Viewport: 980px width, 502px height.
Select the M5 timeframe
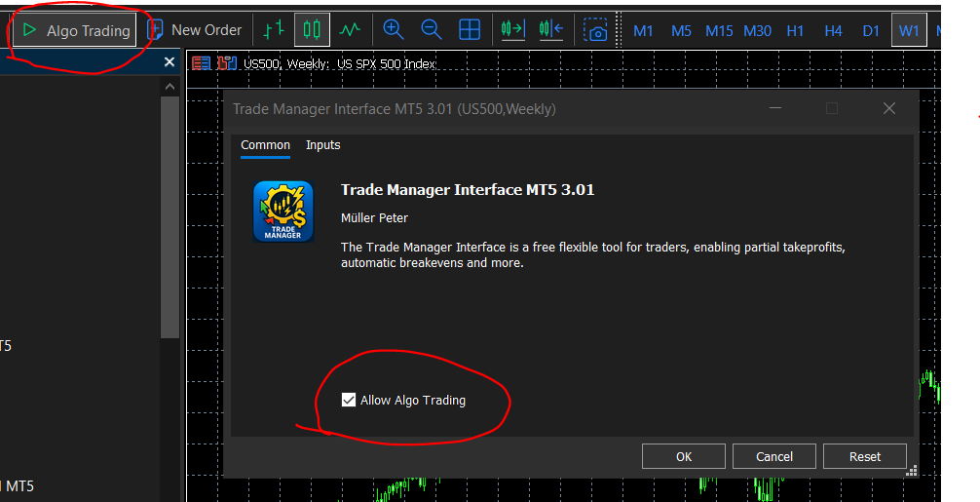[x=681, y=30]
